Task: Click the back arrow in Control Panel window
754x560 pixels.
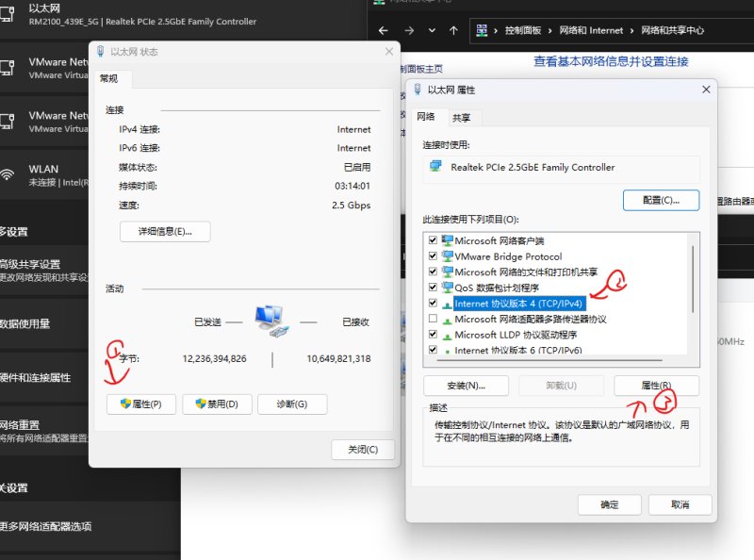Action: [384, 30]
